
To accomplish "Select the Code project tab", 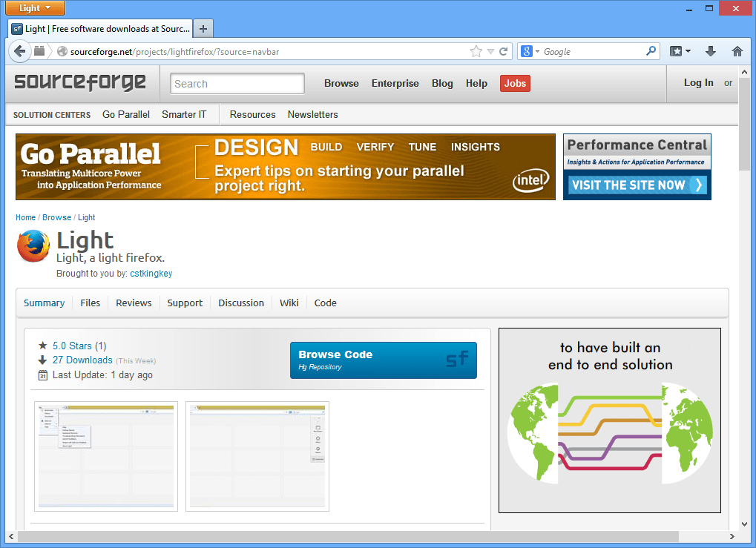I will (326, 303).
